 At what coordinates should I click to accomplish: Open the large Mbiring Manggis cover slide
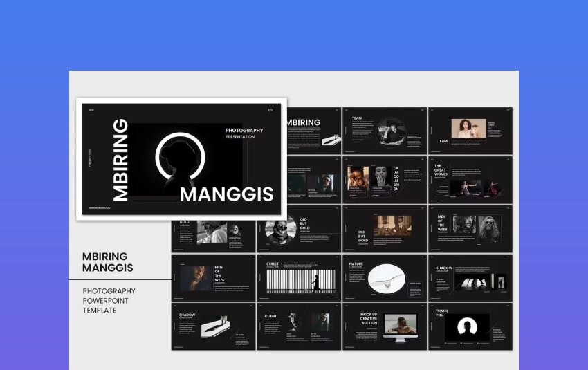tap(181, 159)
